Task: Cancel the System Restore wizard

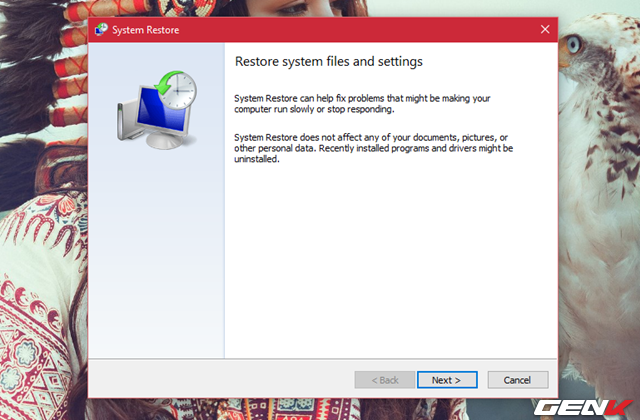Action: click(x=518, y=380)
